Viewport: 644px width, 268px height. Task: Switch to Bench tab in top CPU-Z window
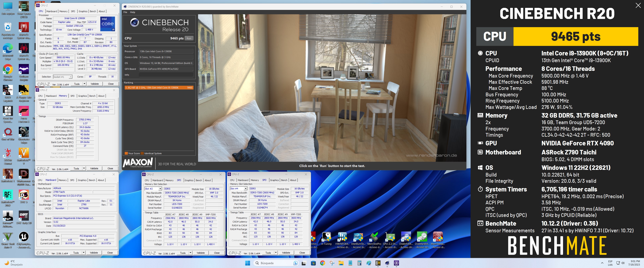[x=93, y=11]
